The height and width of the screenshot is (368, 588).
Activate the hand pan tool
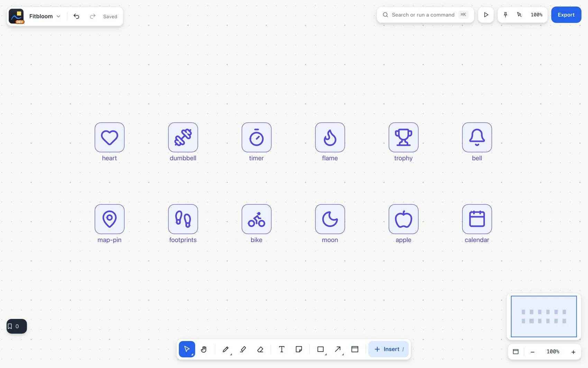pos(204,349)
